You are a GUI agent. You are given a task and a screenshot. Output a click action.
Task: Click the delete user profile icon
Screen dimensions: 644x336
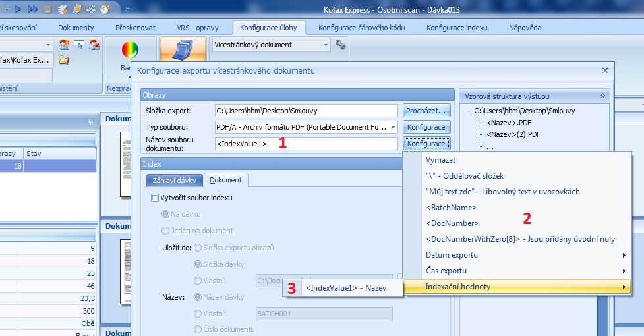click(94, 45)
